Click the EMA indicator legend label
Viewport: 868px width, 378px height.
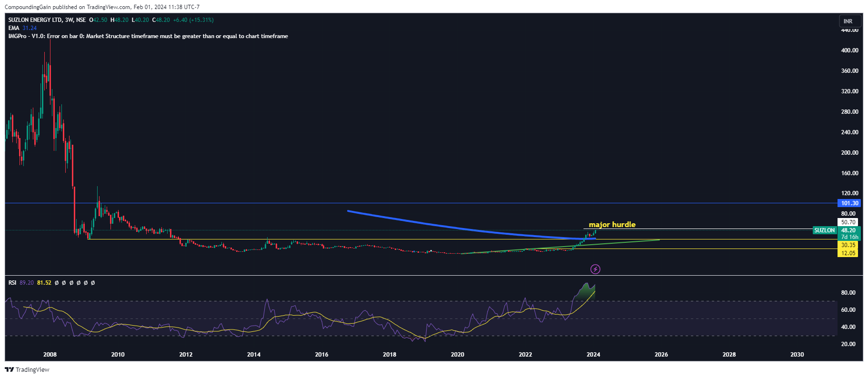pos(14,28)
